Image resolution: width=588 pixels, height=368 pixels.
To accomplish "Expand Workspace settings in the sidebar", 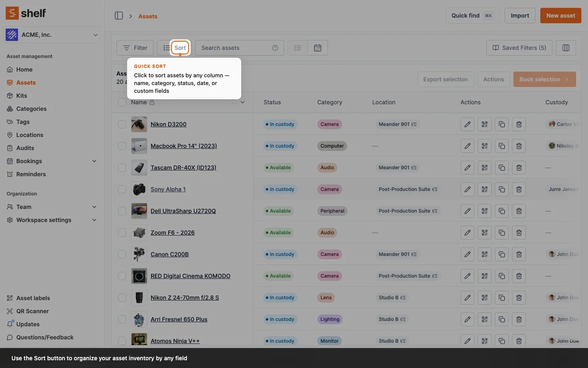I will (x=94, y=220).
